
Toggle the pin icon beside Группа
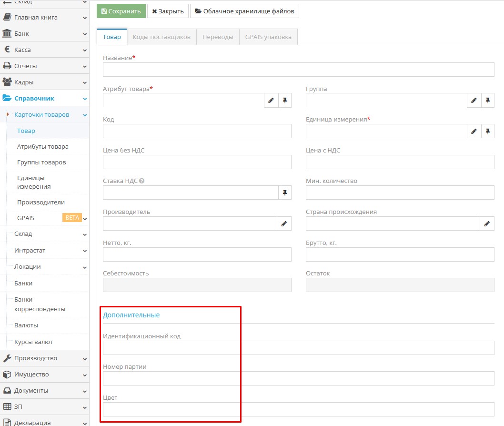pos(488,101)
